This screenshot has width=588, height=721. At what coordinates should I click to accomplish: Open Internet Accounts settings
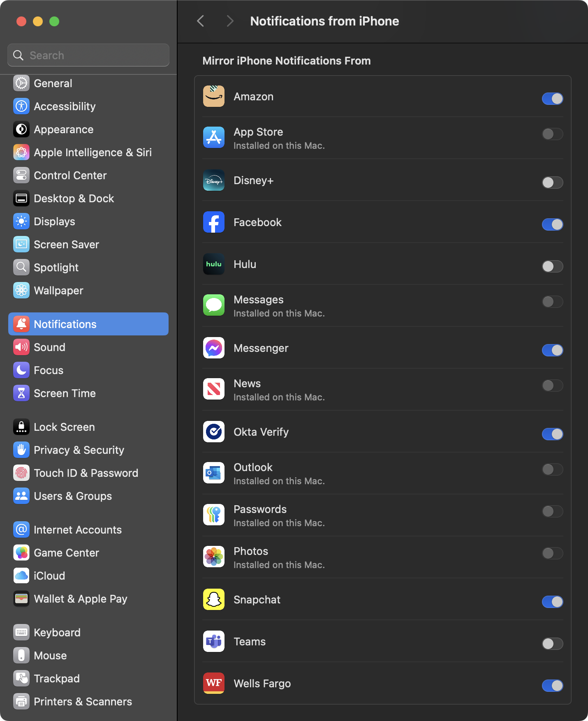(88, 529)
